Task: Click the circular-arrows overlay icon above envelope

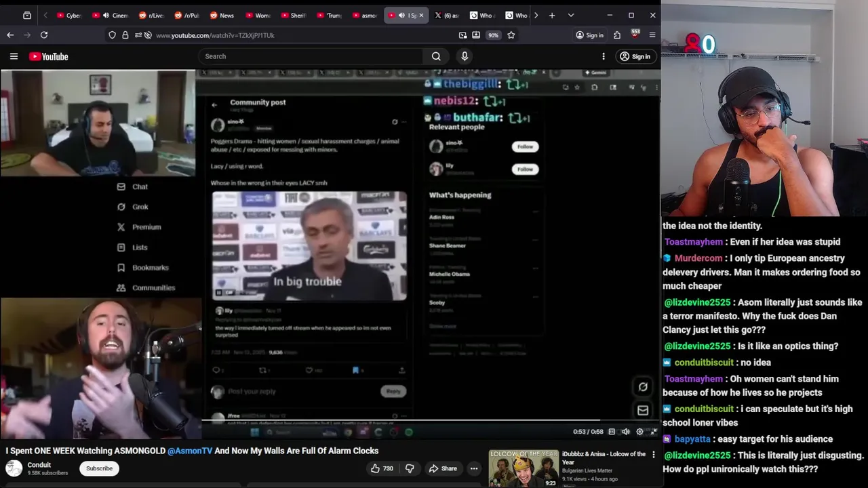Action: coord(643,387)
